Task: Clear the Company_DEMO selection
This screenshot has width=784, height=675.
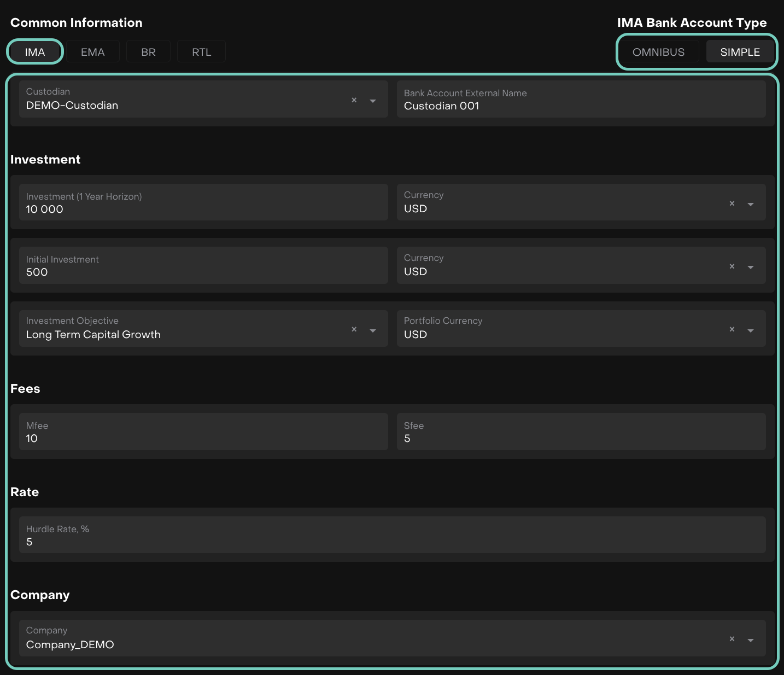Action: [x=732, y=639]
